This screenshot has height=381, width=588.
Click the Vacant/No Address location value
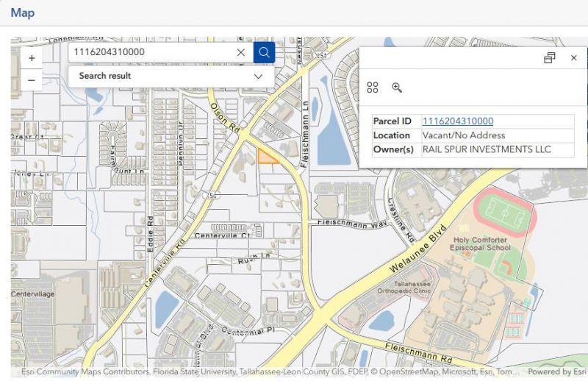(x=463, y=135)
